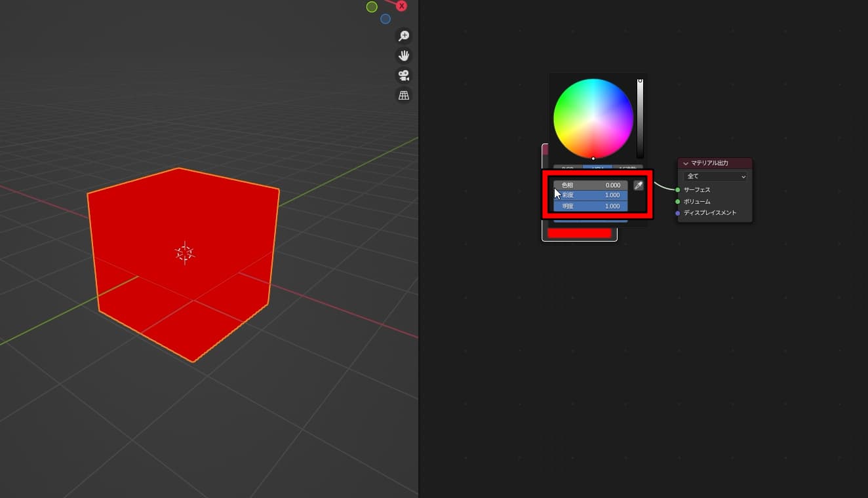Toggle the camera view icon
The height and width of the screenshot is (498, 868).
[x=404, y=75]
